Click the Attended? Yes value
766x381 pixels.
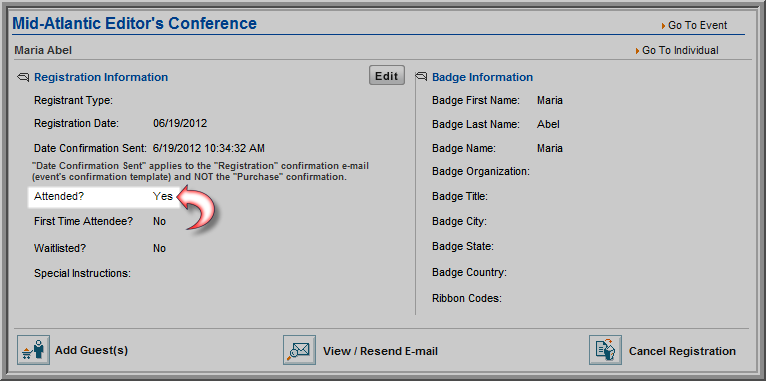tap(163, 196)
